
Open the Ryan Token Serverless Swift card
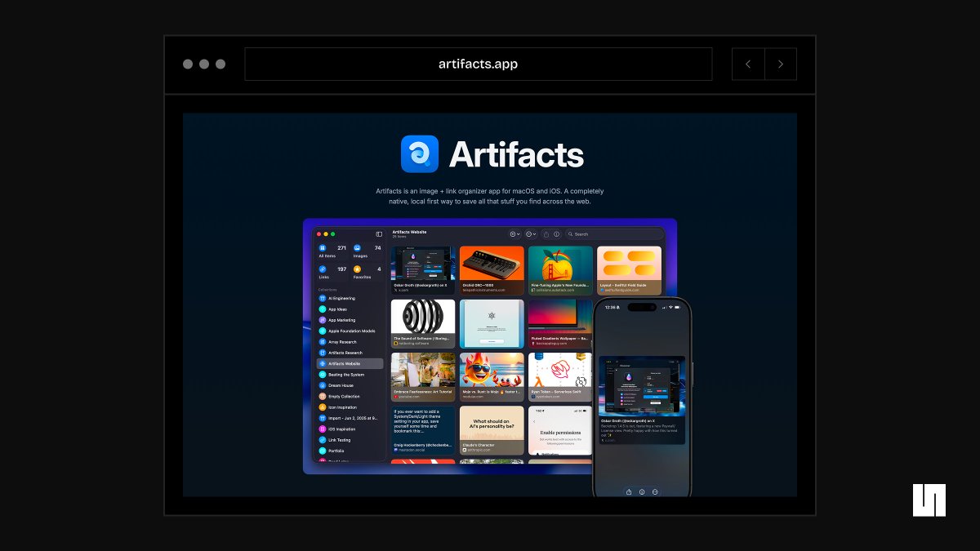pos(560,376)
